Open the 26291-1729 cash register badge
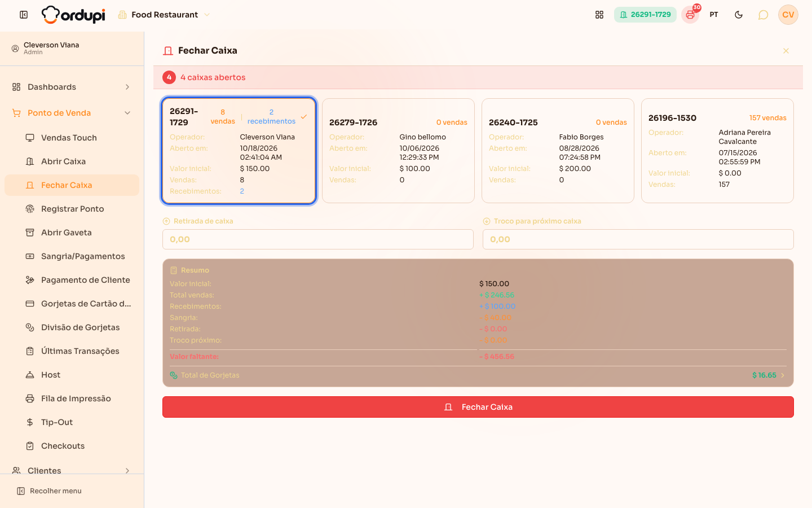Viewport: 812px width, 508px height. [x=645, y=15]
